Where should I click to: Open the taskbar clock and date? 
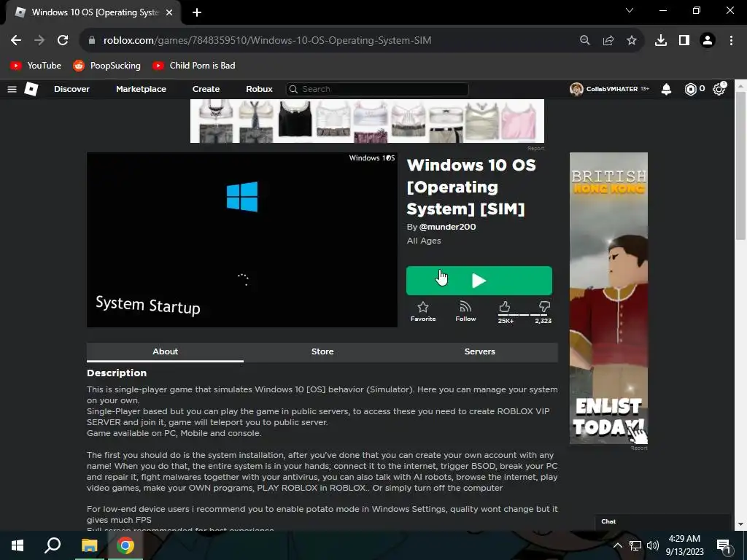tap(684, 545)
